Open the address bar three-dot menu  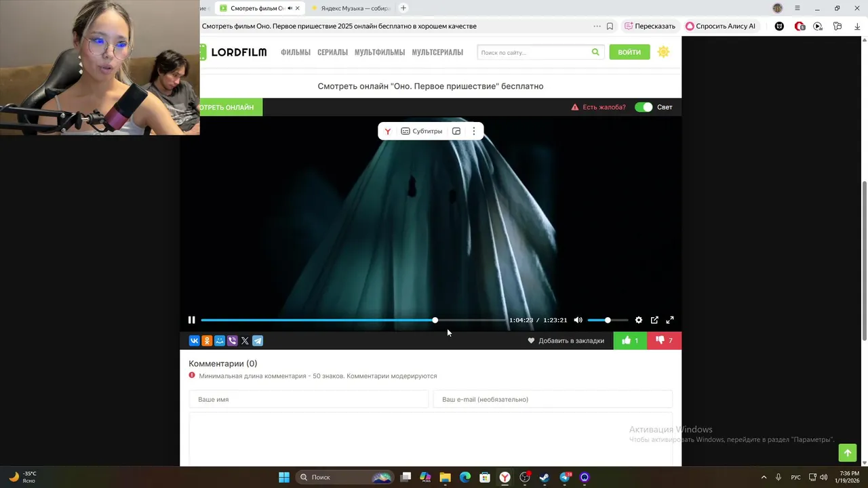pos(597,26)
